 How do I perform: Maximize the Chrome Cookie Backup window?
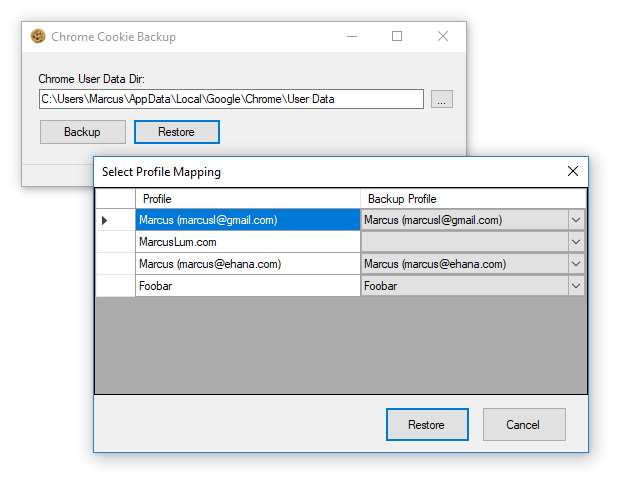tap(397, 37)
